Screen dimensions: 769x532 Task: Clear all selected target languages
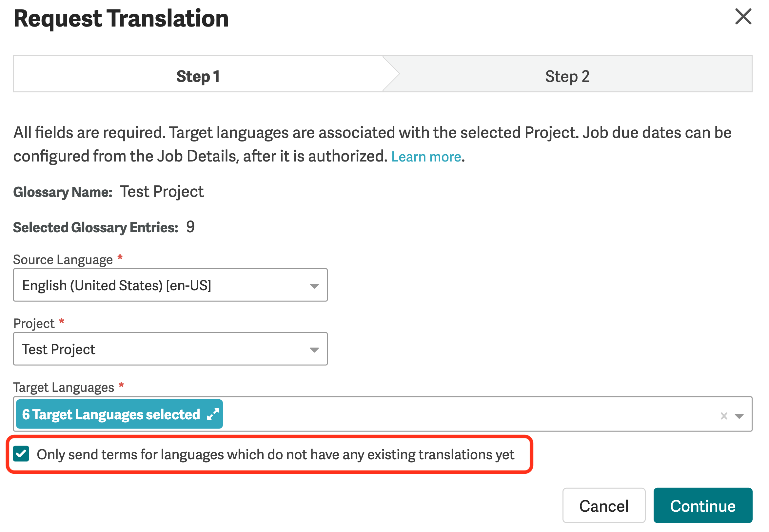click(x=724, y=416)
